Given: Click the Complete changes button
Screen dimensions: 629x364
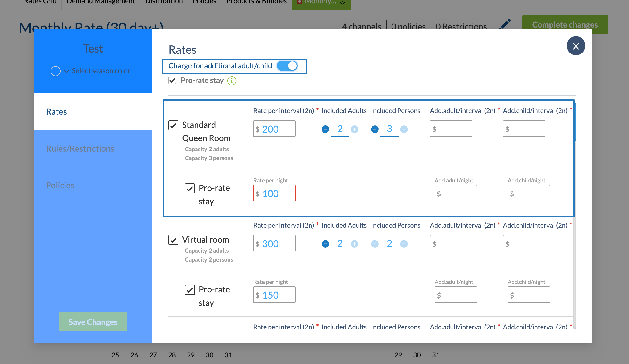Looking at the screenshot, I should pos(565,24).
